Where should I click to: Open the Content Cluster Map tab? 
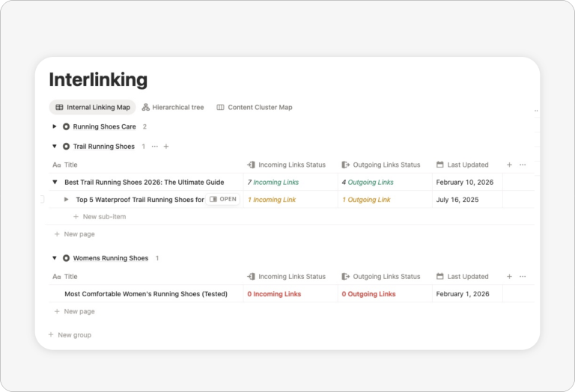(x=254, y=107)
